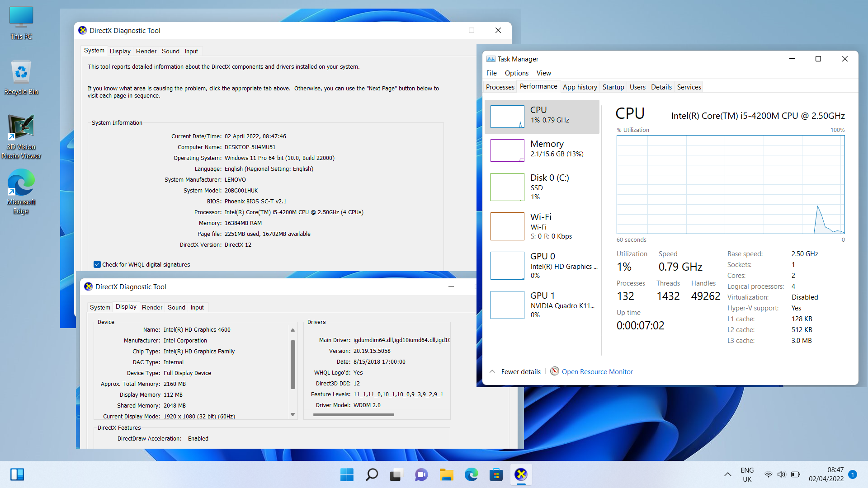Select GPU 1 NVIDIA Quadro

[x=542, y=305]
